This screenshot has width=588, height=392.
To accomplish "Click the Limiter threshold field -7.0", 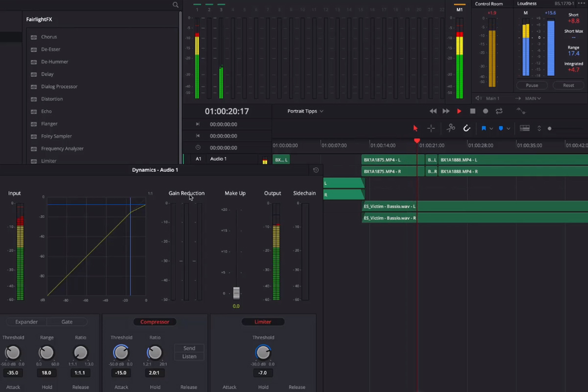I will point(263,373).
